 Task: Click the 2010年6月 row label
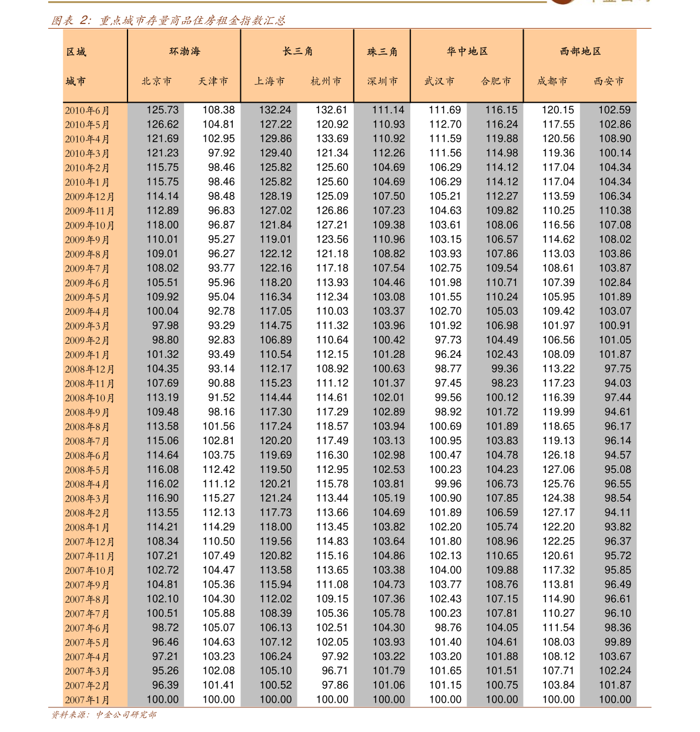(87, 110)
